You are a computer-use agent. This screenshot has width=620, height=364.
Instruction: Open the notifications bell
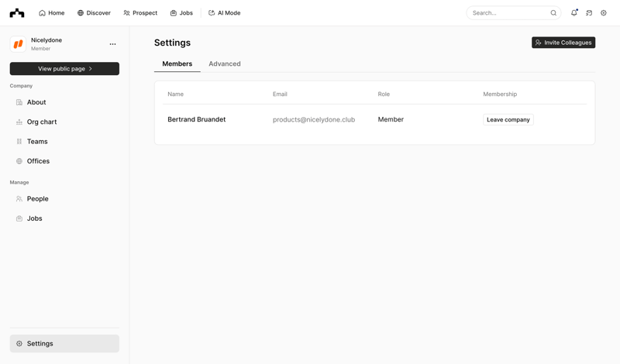click(574, 13)
